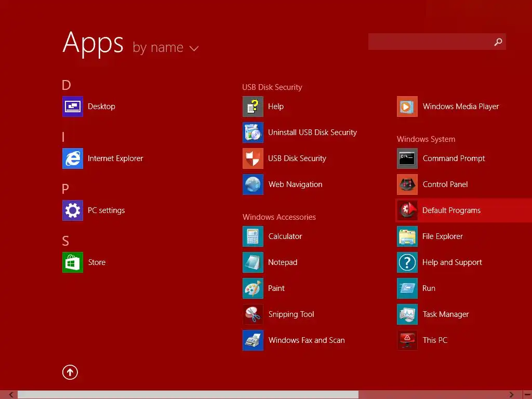Launch File Explorer icon
The image size is (532, 399).
point(407,236)
